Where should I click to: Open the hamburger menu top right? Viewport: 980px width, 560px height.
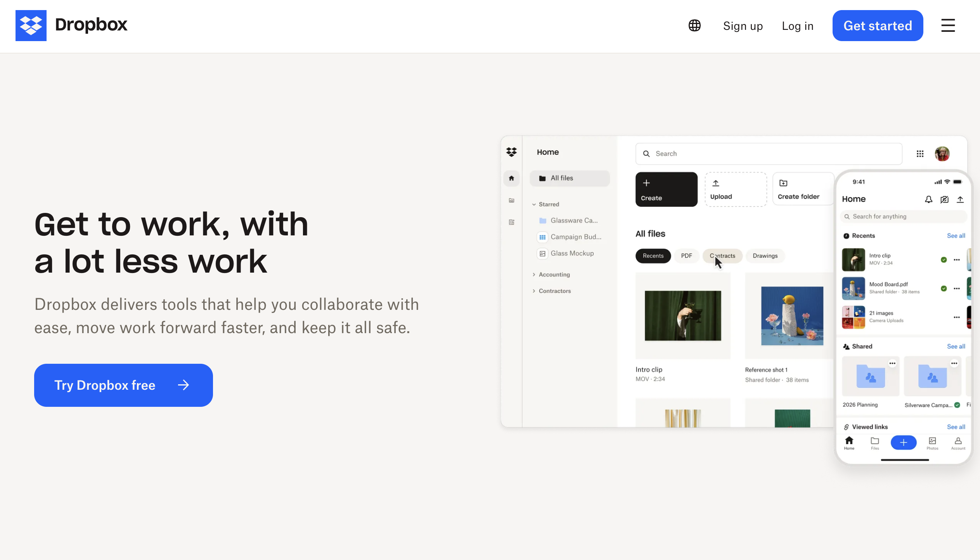pos(948,26)
